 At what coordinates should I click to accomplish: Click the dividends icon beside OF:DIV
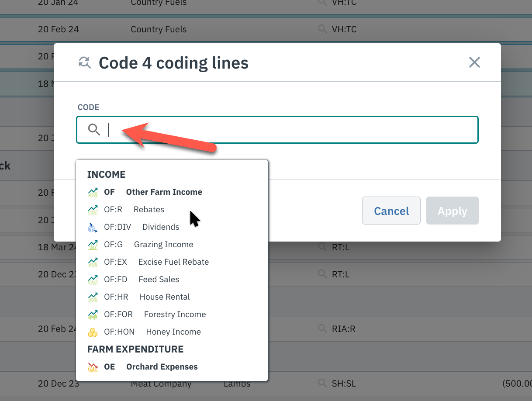click(93, 227)
